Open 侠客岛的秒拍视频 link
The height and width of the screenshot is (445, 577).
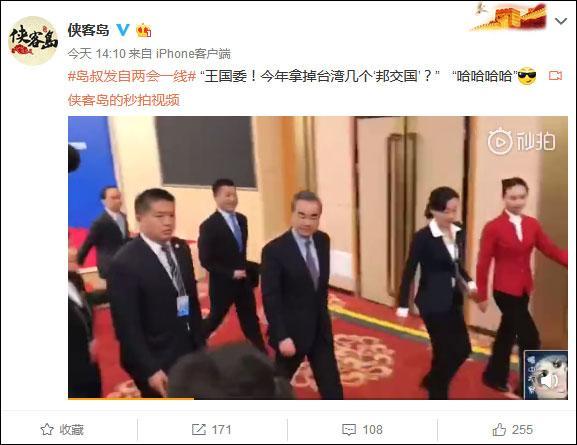pyautogui.click(x=124, y=100)
